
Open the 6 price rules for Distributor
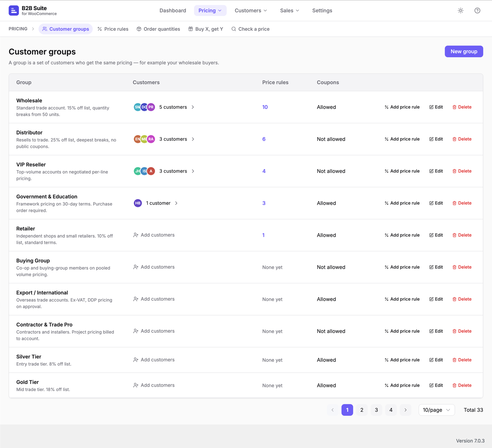coord(264,139)
